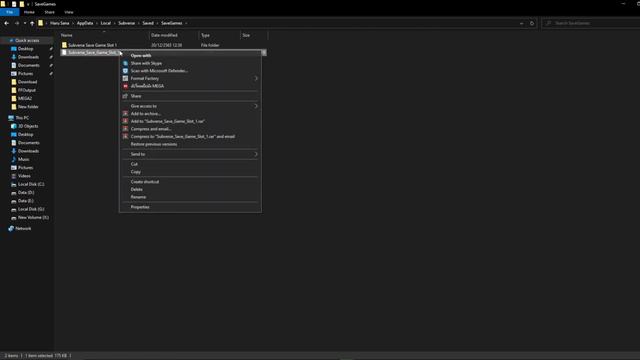This screenshot has width=640, height=360.
Task: Click the WinRAR icon beside Add to archive
Action: click(x=125, y=113)
